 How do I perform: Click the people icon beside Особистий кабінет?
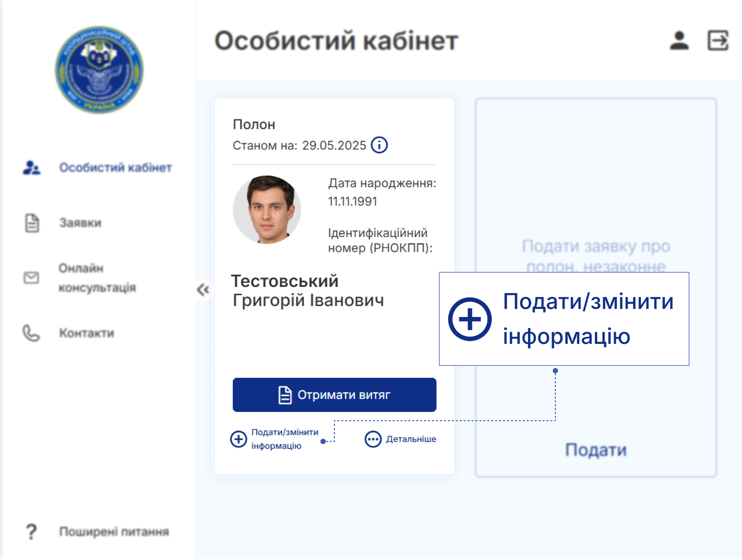31,168
